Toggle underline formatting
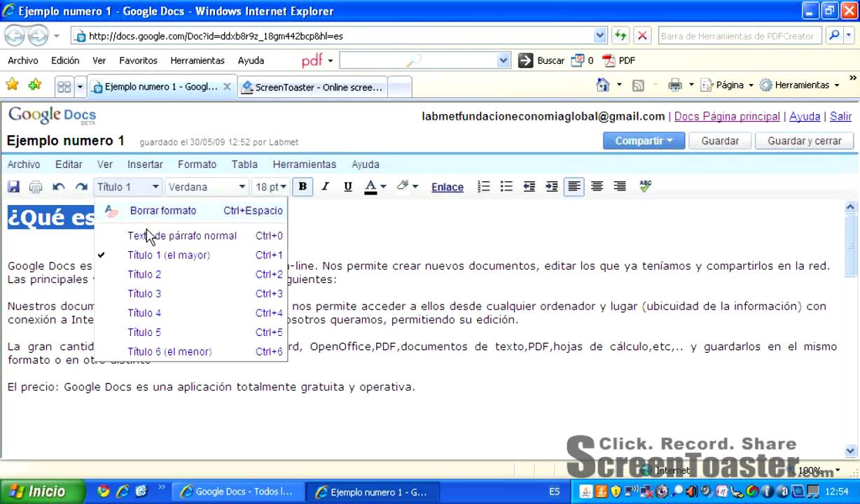 [x=347, y=186]
